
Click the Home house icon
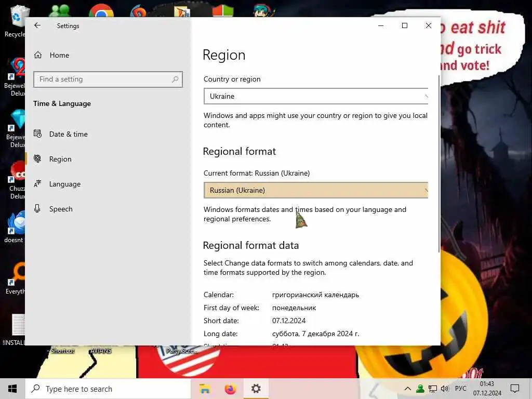coord(37,55)
